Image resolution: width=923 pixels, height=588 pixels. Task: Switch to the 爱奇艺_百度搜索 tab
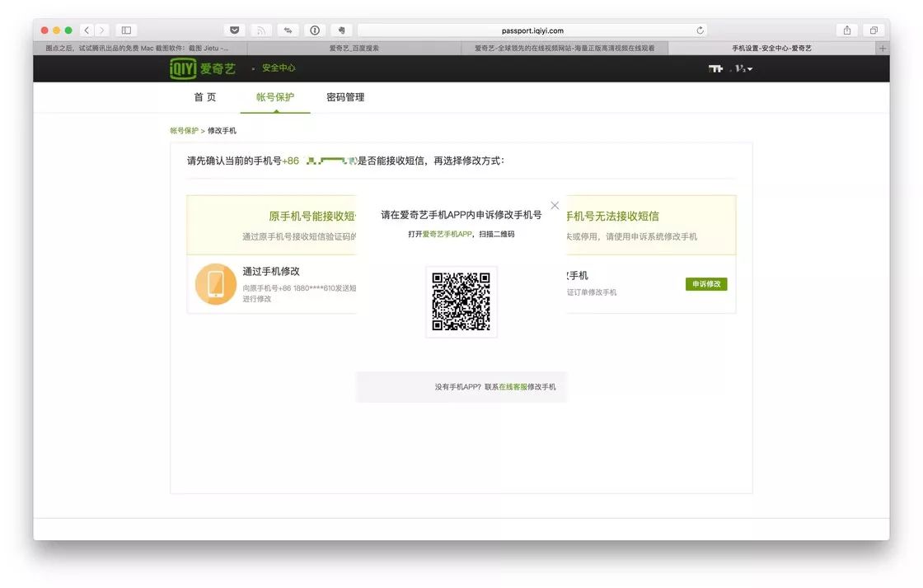pos(354,49)
